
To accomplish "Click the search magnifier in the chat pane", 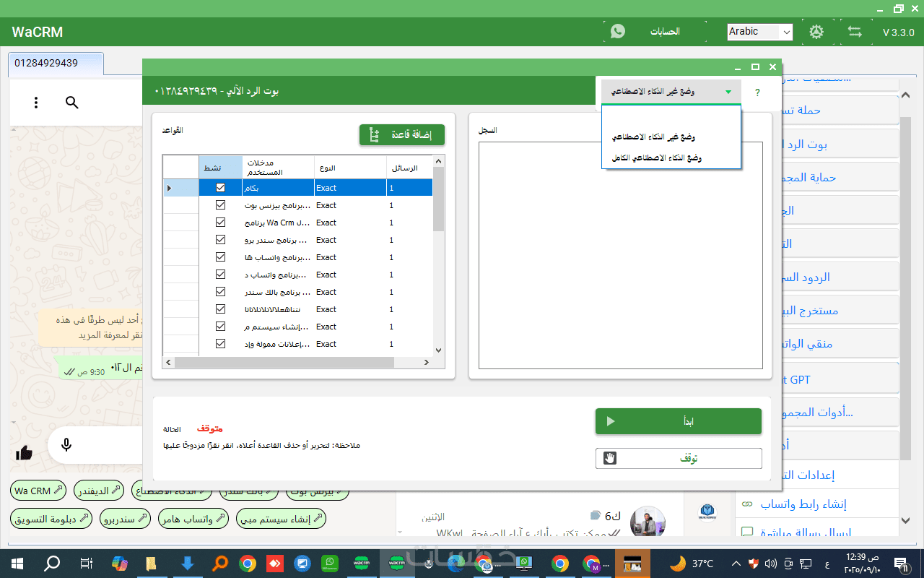I will [71, 103].
